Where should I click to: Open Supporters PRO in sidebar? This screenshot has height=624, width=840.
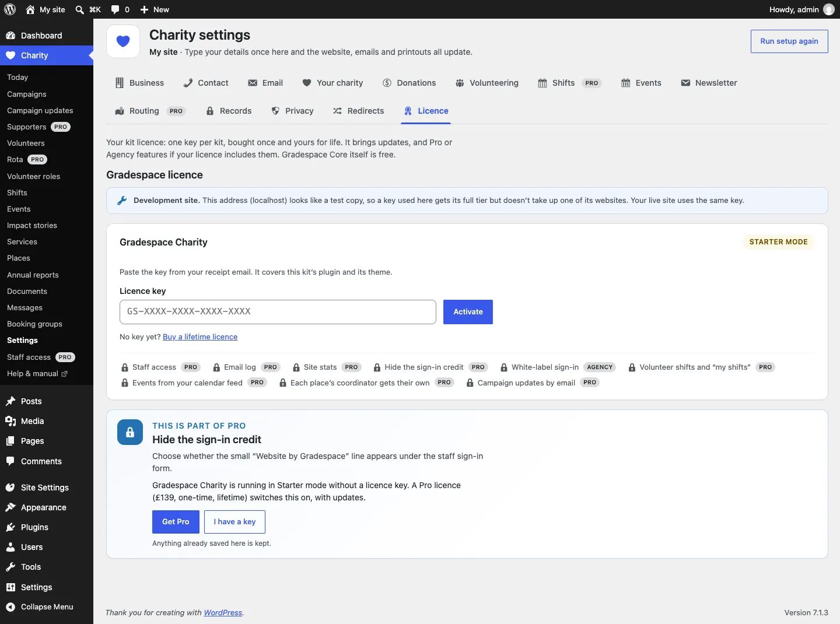38,127
